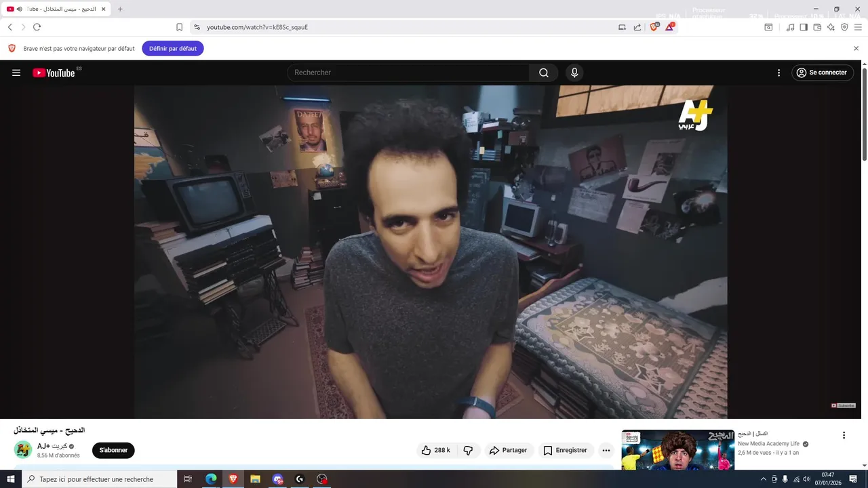The image size is (868, 488).
Task: Click taskbar search box Tapez ici
Action: pos(100,479)
